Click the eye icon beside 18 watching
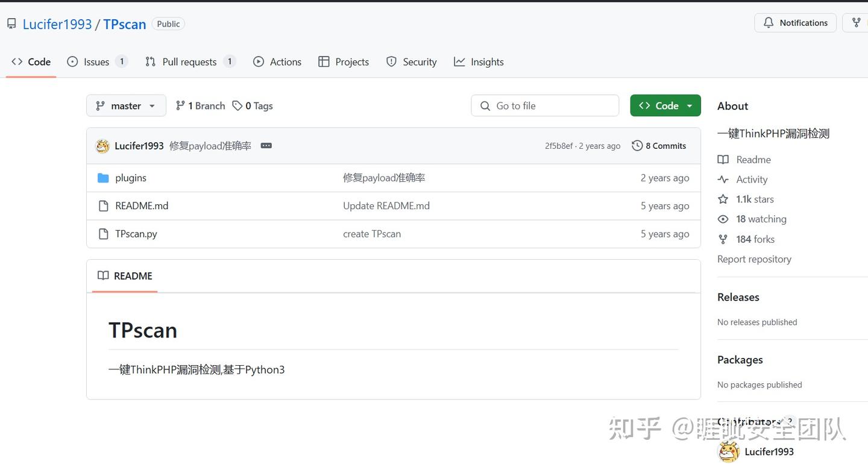Screen dimensions: 868x464 click(723, 219)
